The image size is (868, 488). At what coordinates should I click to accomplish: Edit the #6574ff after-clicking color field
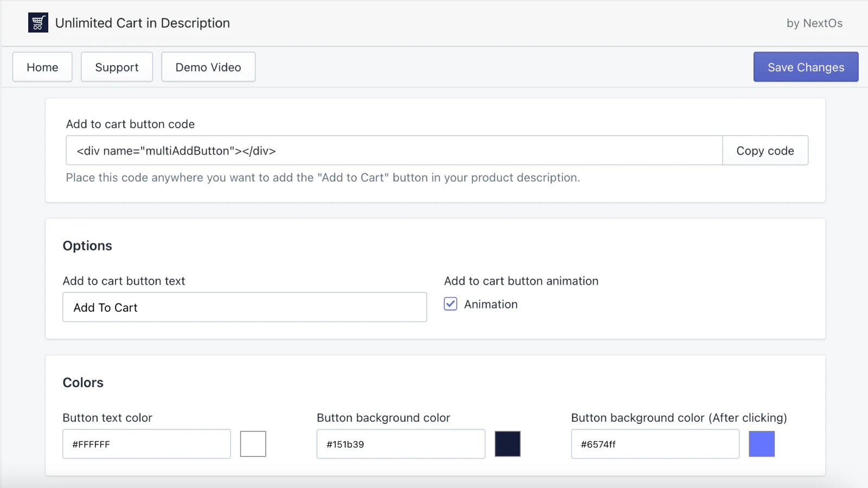pos(655,444)
